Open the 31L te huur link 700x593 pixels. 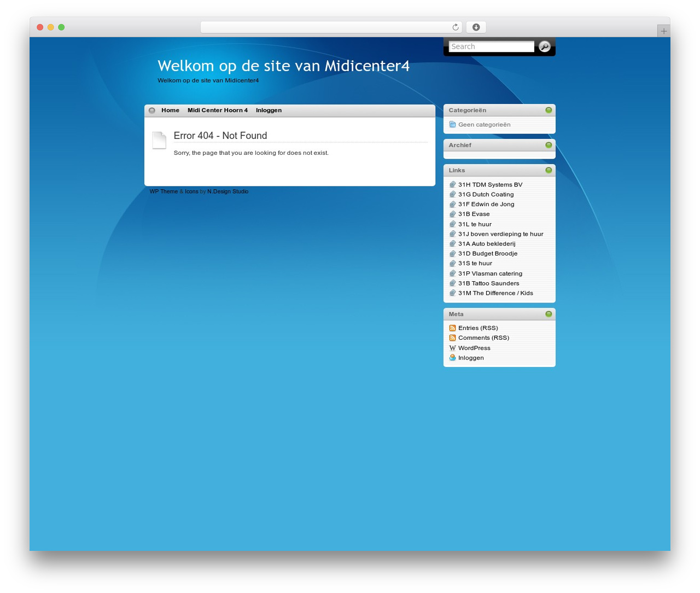pyautogui.click(x=475, y=224)
